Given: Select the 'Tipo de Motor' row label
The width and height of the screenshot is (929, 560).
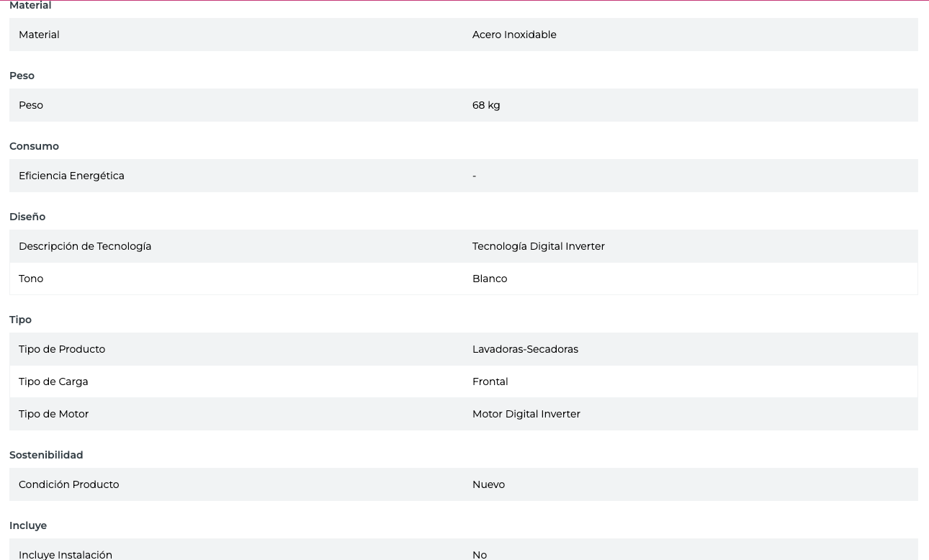Looking at the screenshot, I should (53, 414).
